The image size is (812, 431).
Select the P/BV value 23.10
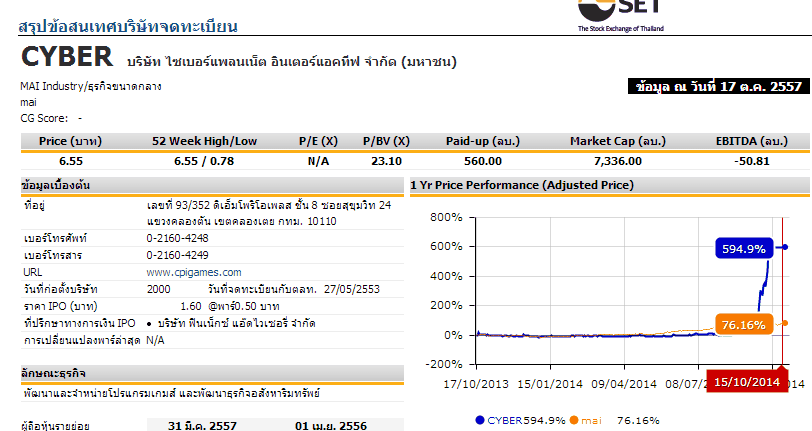(x=386, y=161)
